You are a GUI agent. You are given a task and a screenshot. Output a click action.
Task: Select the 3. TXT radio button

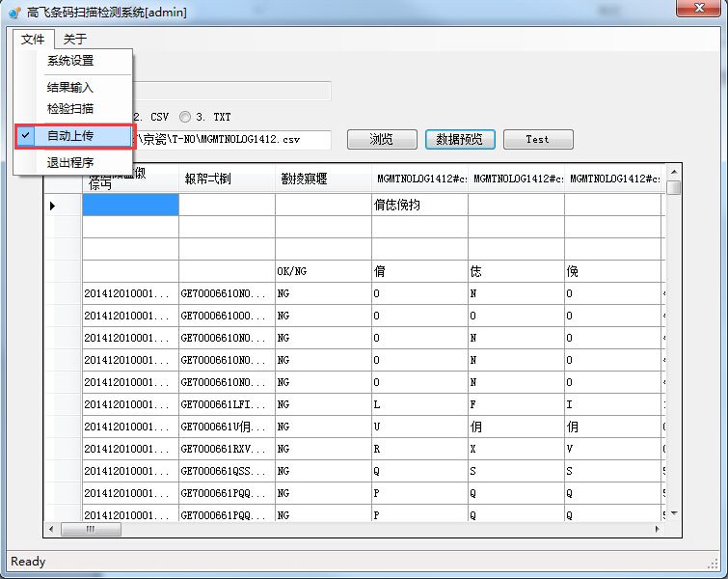point(186,117)
